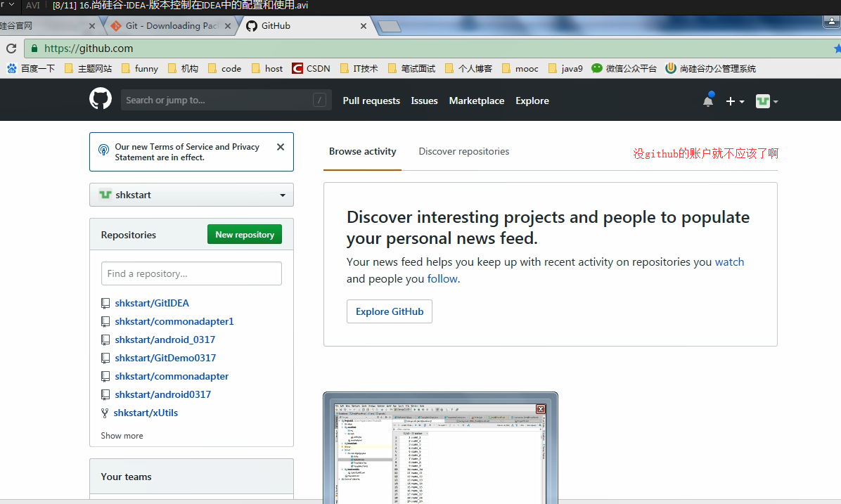The image size is (841, 504).
Task: Open the player title dropdown arrow
Action: 12,5
